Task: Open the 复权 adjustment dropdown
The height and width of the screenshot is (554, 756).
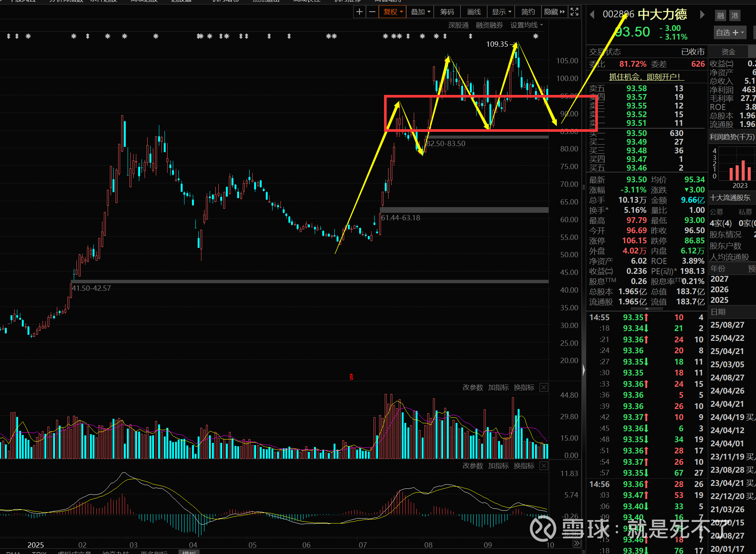Action: click(393, 12)
